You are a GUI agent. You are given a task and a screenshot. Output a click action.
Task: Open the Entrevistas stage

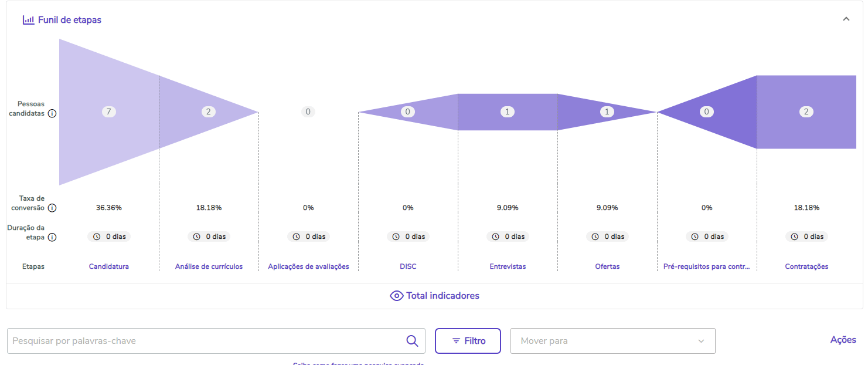(x=508, y=266)
